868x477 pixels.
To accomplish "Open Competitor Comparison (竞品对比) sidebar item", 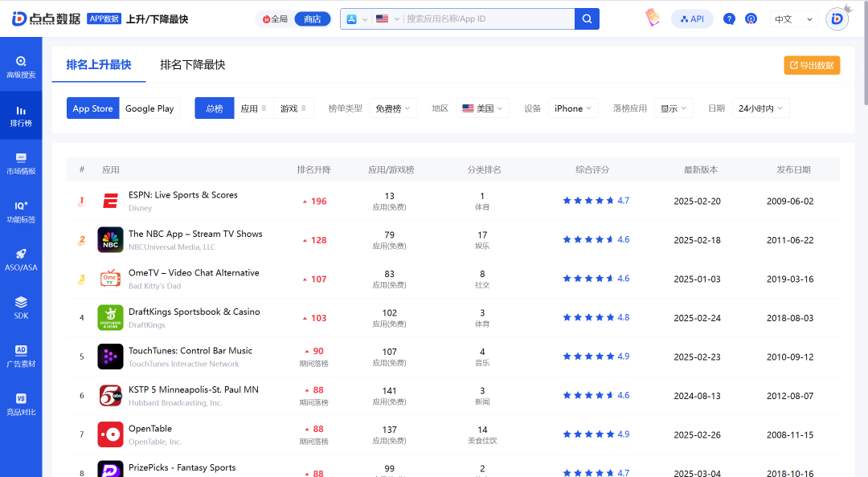I will (21, 405).
